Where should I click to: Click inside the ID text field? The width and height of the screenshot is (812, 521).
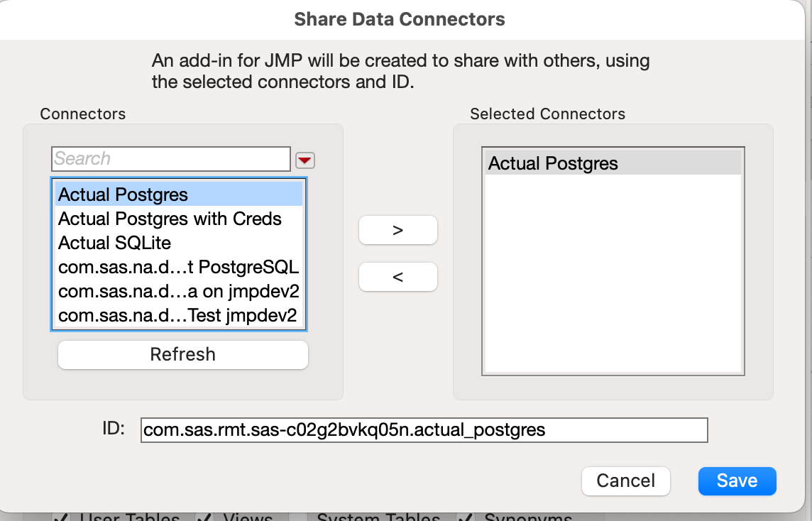tap(424, 429)
